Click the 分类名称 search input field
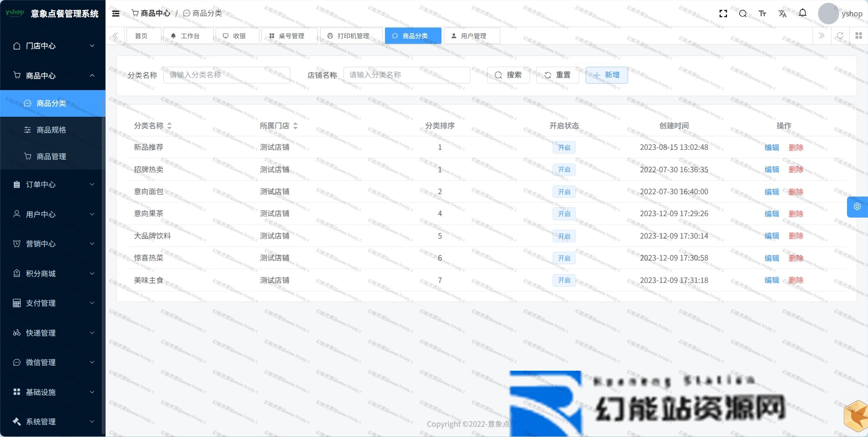This screenshot has width=868, height=437. pos(227,75)
